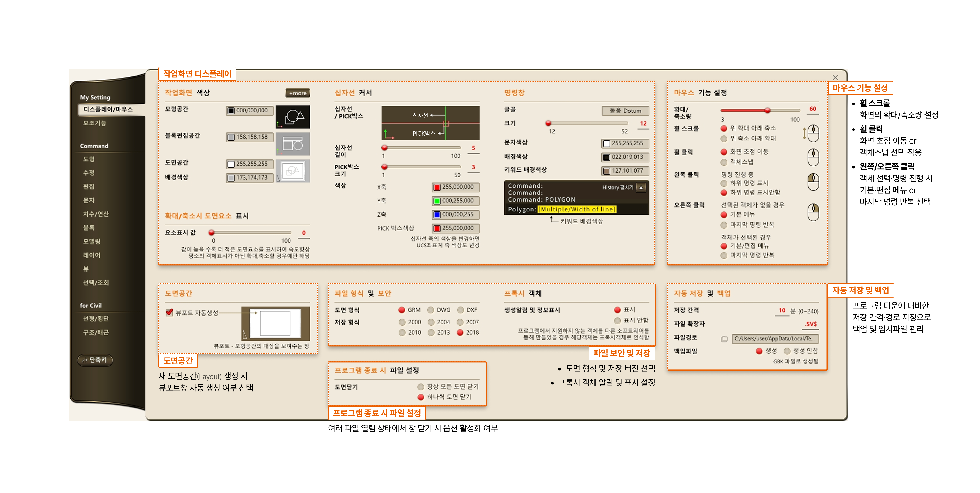
Task: Click the viewport preview image
Action: [x=275, y=323]
